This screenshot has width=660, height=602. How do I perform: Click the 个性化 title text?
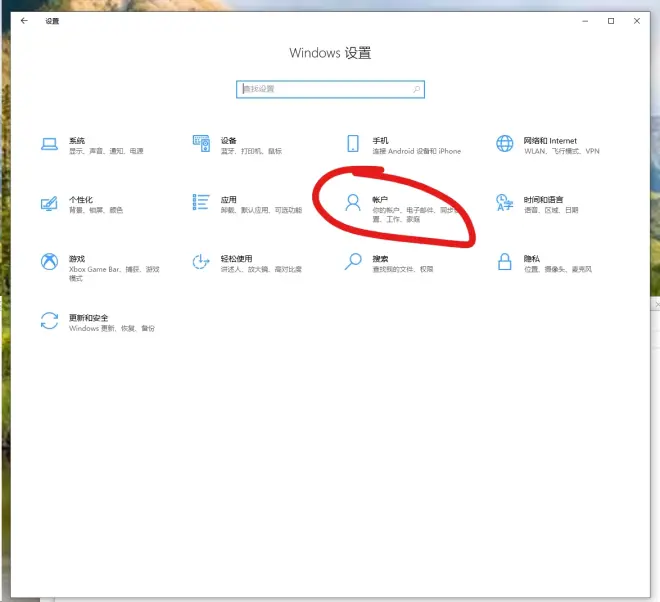tap(81, 200)
